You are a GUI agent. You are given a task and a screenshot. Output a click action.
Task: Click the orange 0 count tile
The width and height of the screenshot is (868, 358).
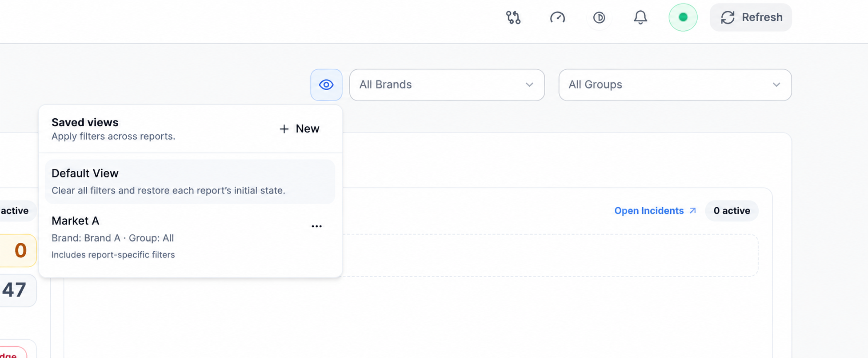pyautogui.click(x=18, y=250)
